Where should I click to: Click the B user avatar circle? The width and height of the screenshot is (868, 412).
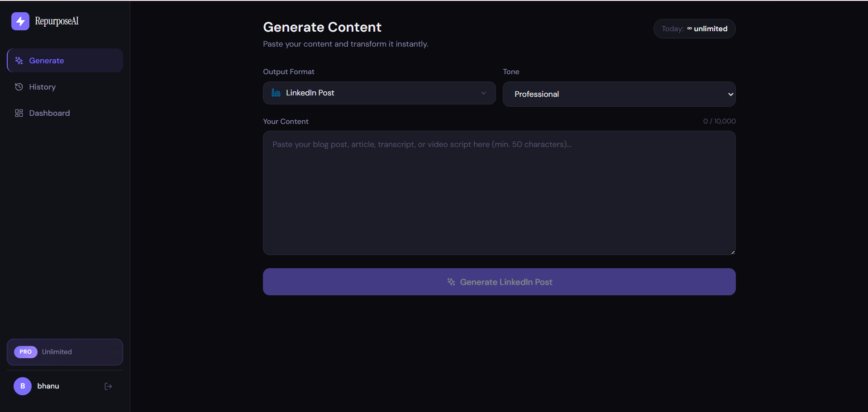(23, 386)
